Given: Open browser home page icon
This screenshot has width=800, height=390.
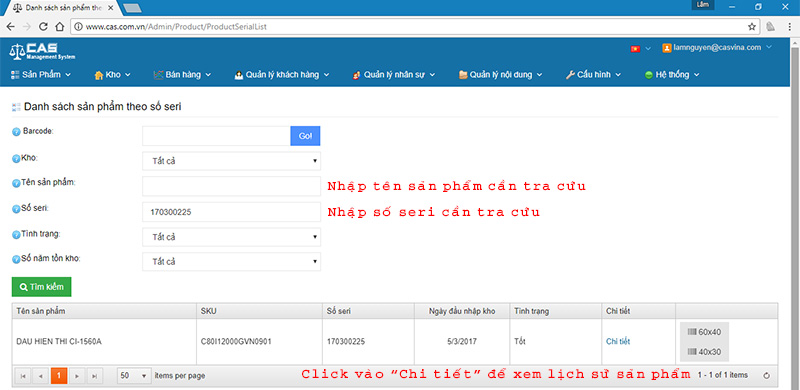Looking at the screenshot, I should point(59,27).
